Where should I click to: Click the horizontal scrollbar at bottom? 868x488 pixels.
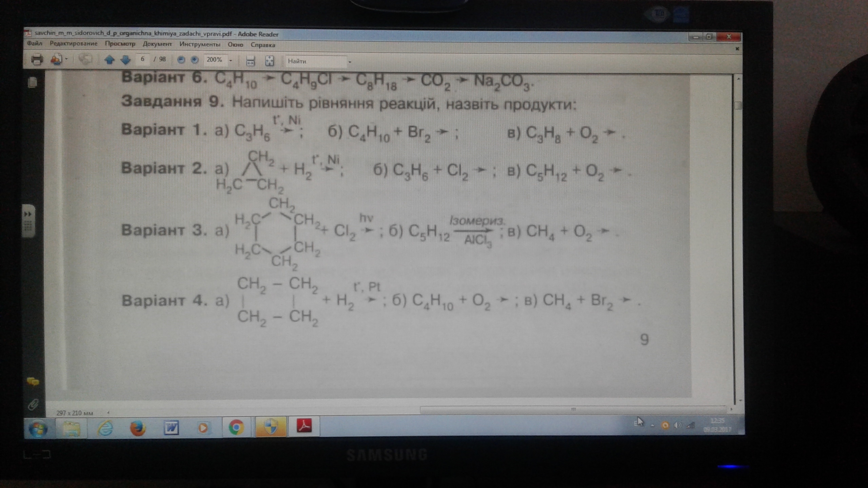573,410
